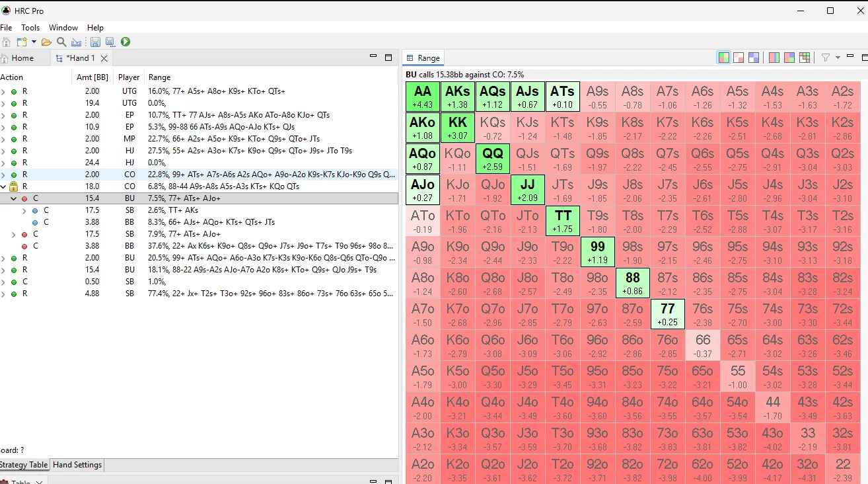Toggle the blue-white range view mode button
The width and height of the screenshot is (868, 484).
(753, 58)
